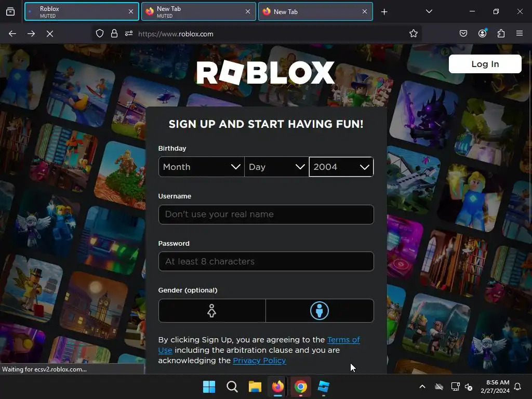
Task: Open the birthday Day dropdown
Action: point(276,167)
